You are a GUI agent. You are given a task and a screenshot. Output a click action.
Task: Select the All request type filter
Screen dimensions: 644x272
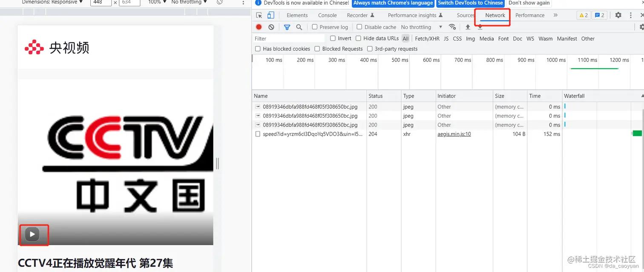pyautogui.click(x=405, y=38)
